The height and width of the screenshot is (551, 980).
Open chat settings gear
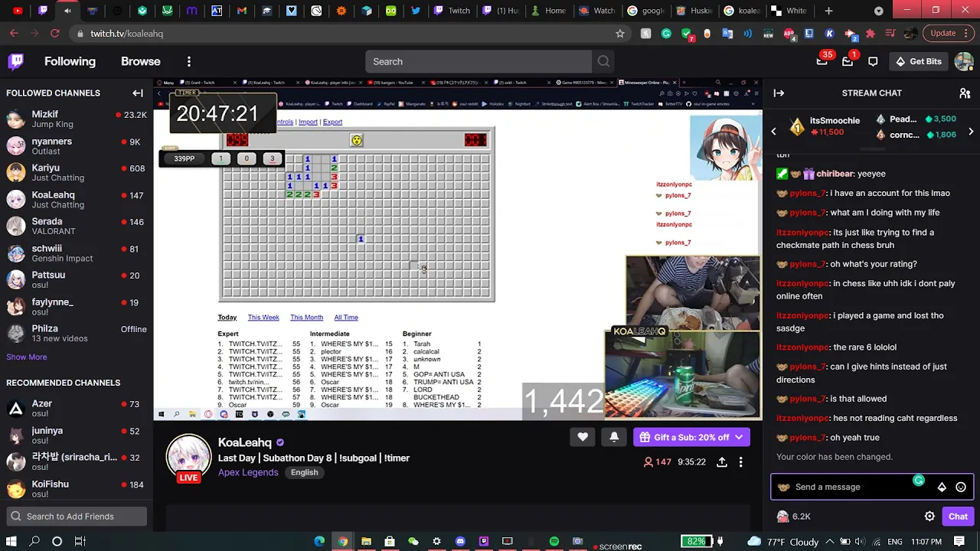pyautogui.click(x=929, y=517)
